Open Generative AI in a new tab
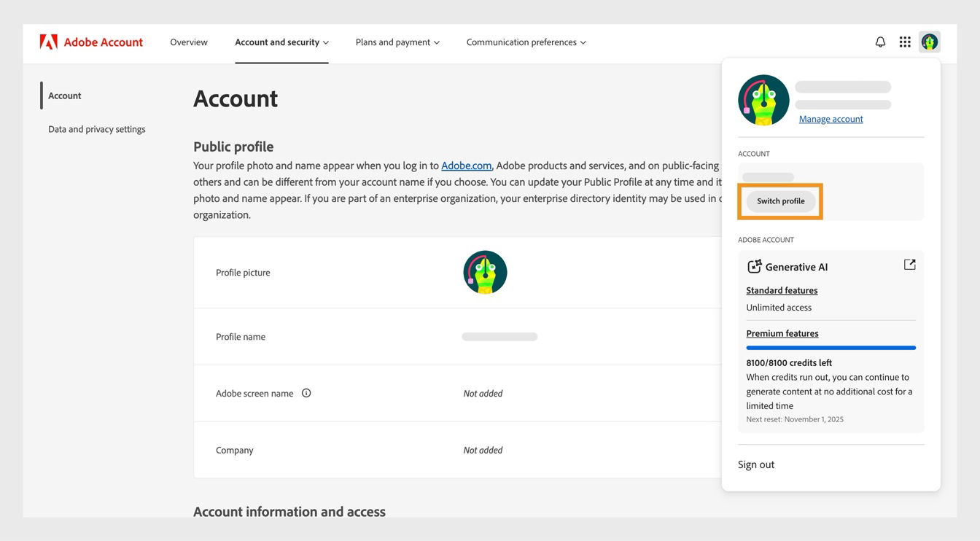 pyautogui.click(x=909, y=263)
